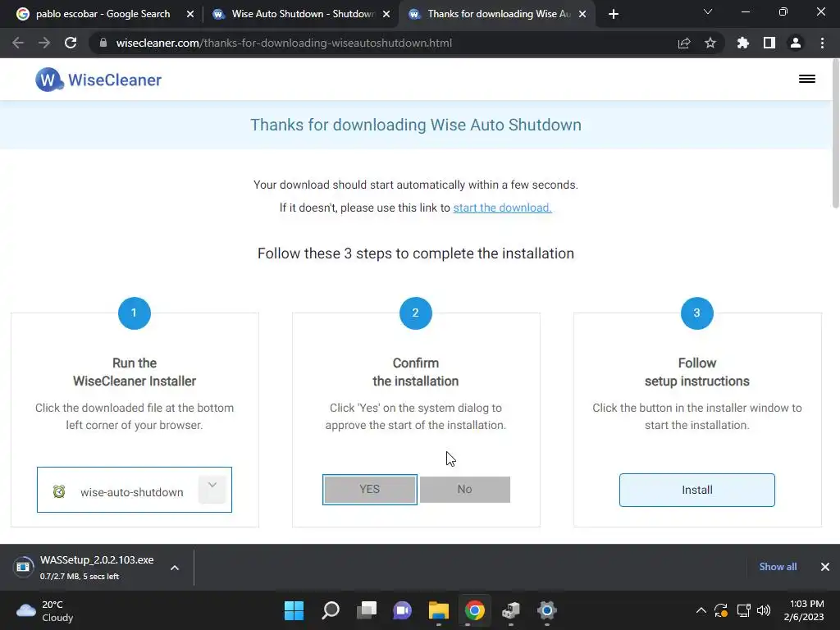This screenshot has width=840, height=630.
Task: Click the Thanks for downloading Wise Auto Shutdown heading
Action: (416, 125)
